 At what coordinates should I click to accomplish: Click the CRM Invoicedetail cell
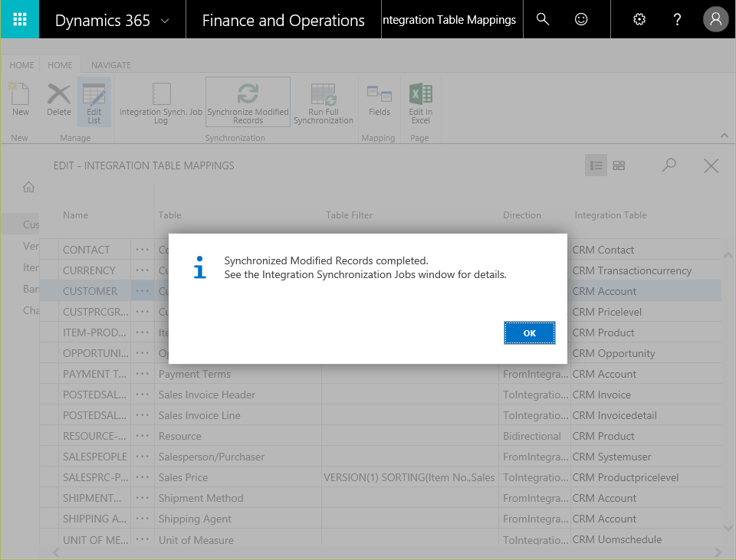[x=646, y=415]
